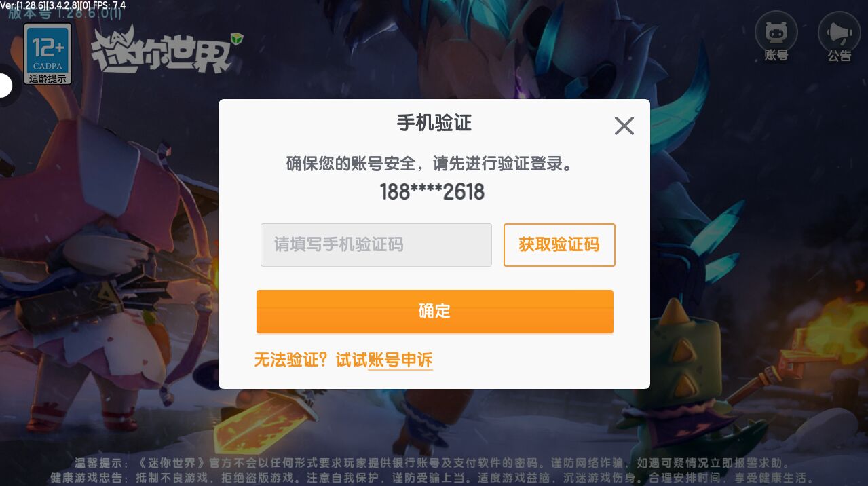868x486 pixels.
Task: Close the 手机验证 dialog with the X
Action: click(x=624, y=126)
